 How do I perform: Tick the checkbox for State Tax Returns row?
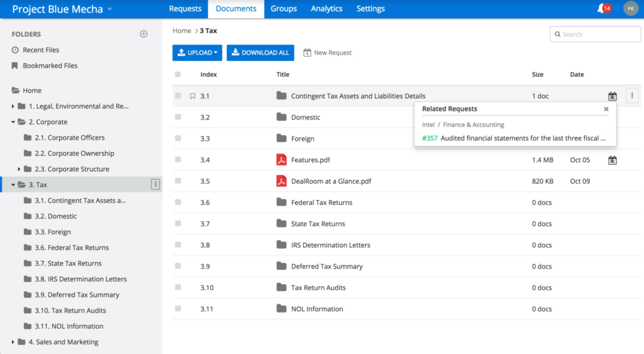(178, 223)
